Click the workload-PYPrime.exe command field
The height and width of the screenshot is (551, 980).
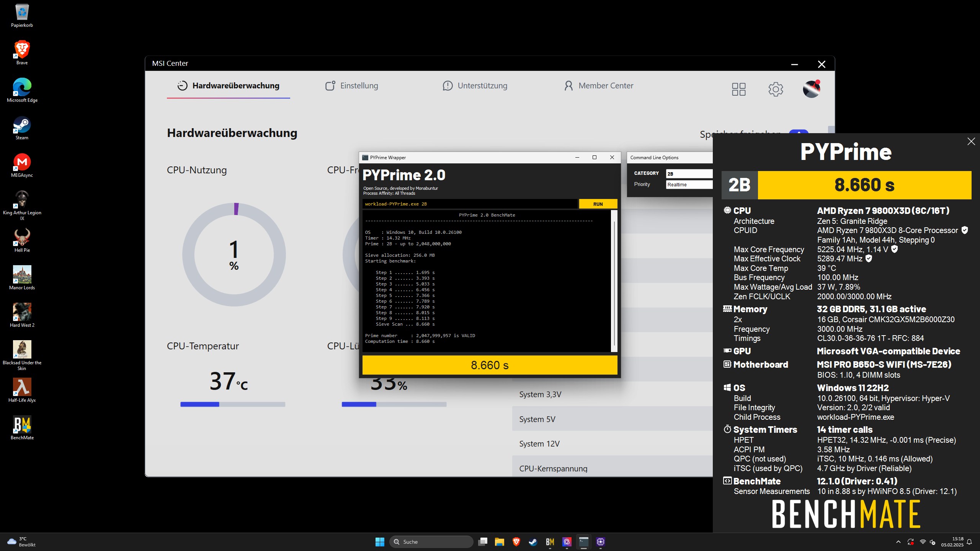[x=470, y=204]
